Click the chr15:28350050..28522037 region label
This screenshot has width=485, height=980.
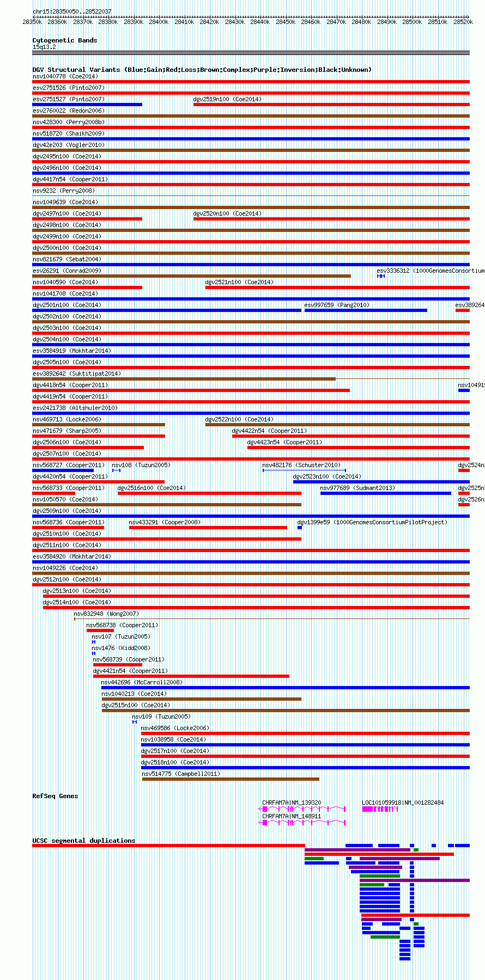(72, 11)
